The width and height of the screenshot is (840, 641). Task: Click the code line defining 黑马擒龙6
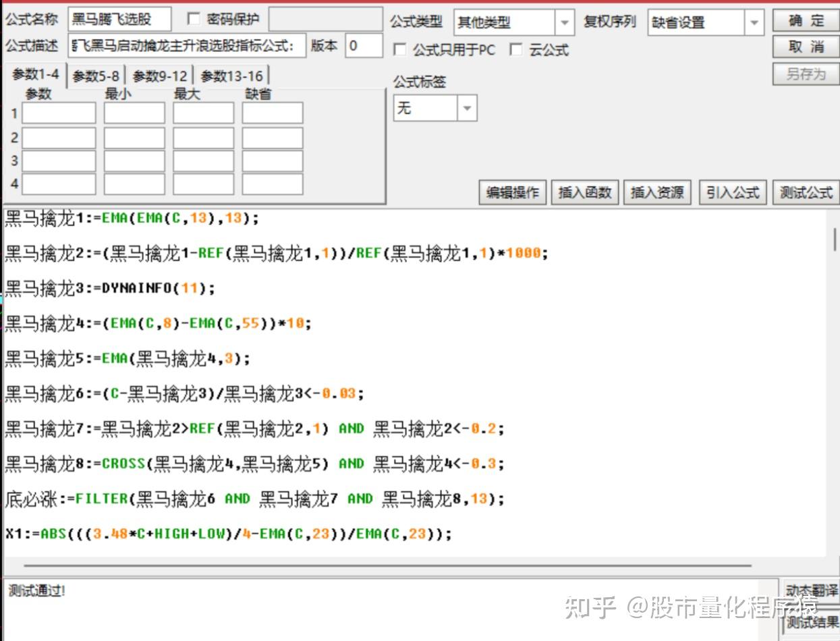point(185,393)
